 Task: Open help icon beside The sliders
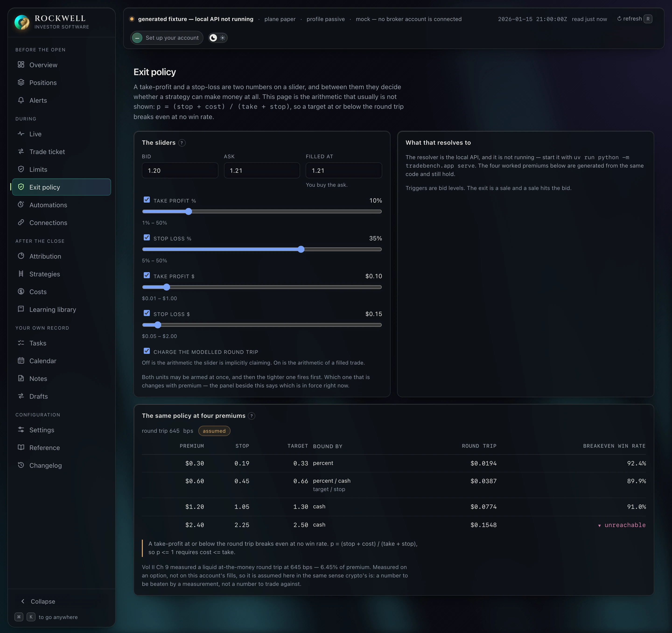coord(182,143)
